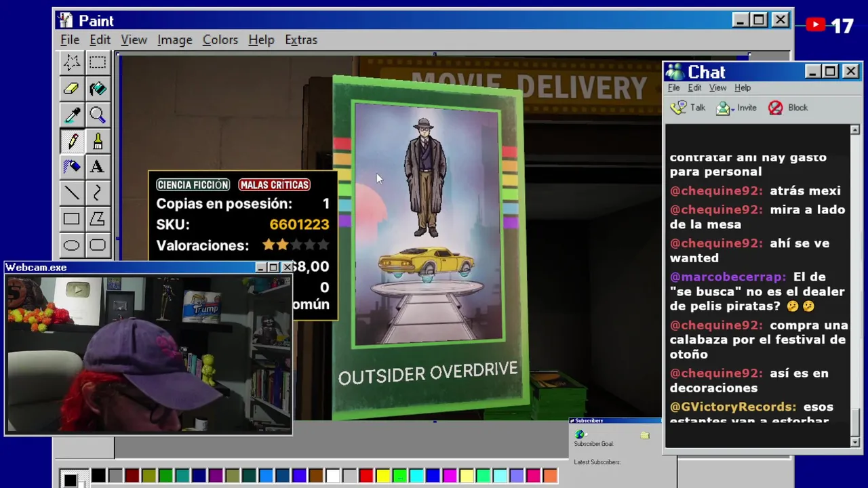Select the straight Line tool
868x488 pixels.
click(71, 193)
